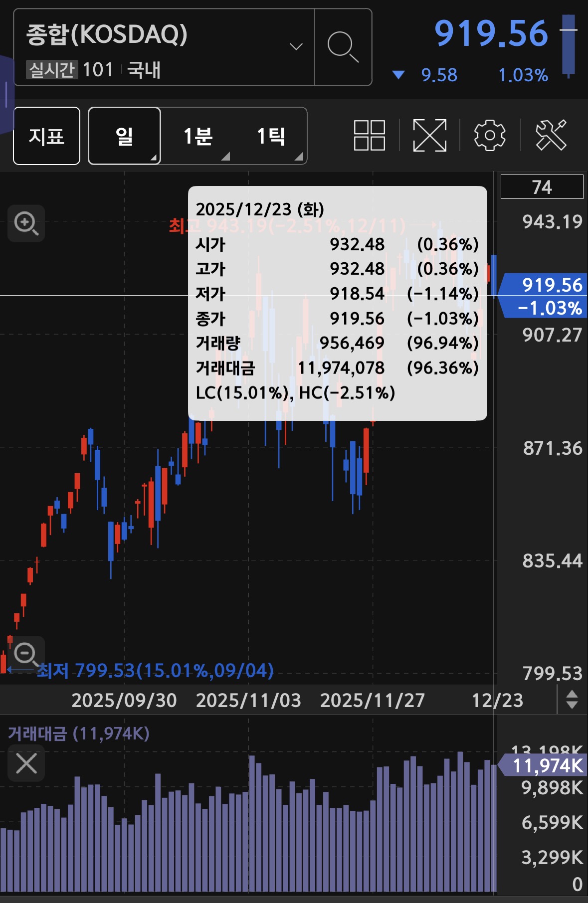
Task: Open the stock search magnifier
Action: coord(343,47)
